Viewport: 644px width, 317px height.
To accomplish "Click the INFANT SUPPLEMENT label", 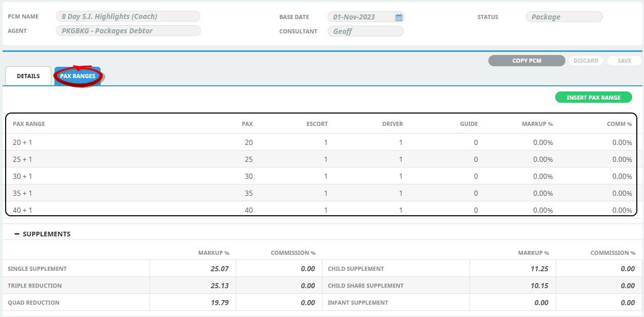I will pos(358,303).
